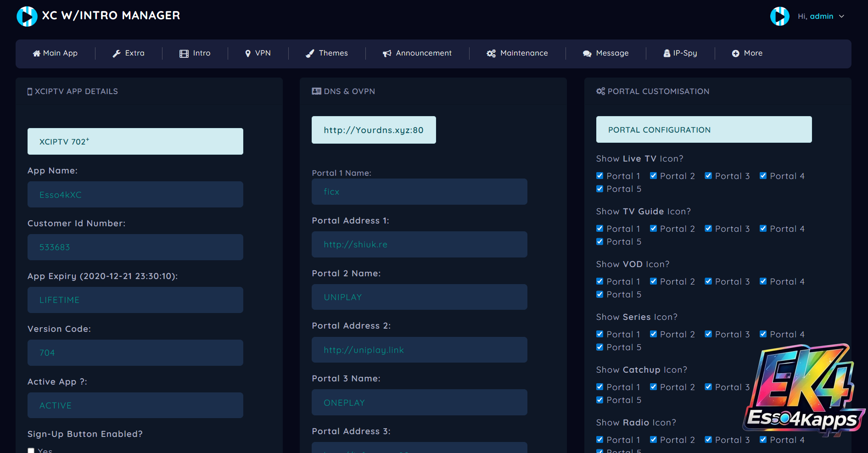Click the PORTAL CONFIGURATION button
This screenshot has width=868, height=453.
[x=704, y=129]
